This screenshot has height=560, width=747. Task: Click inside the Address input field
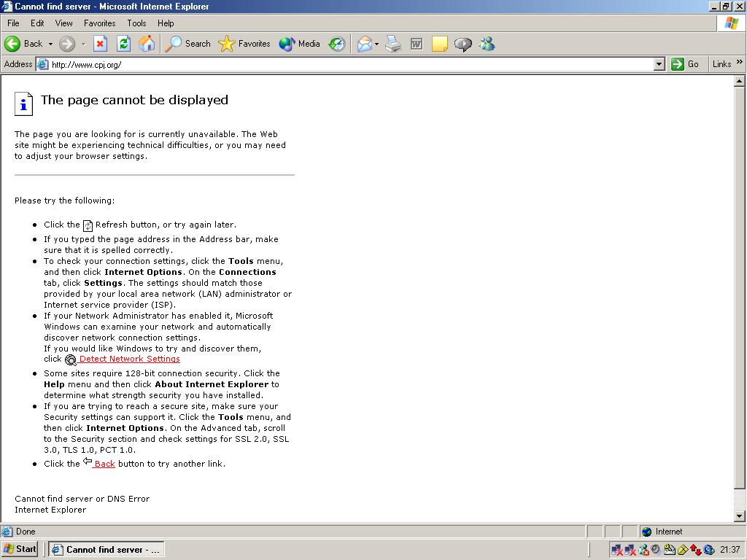[x=292, y=64]
